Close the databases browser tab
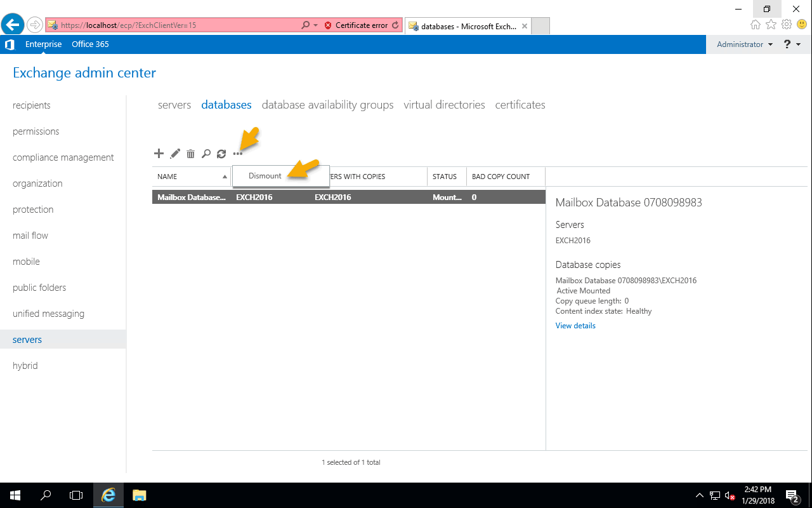The height and width of the screenshot is (508, 812). point(525,26)
